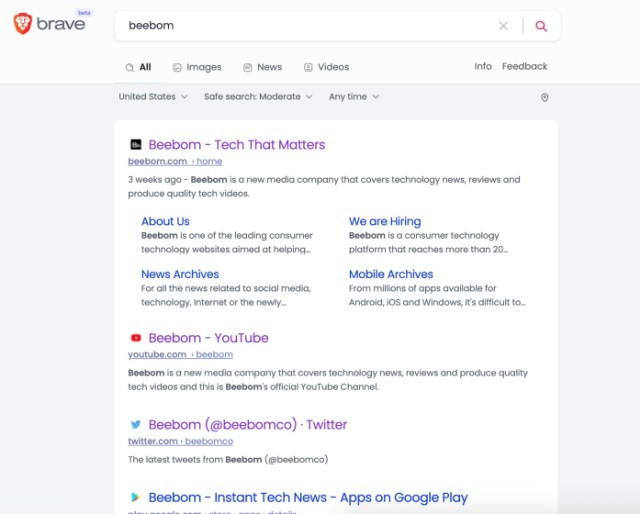Open the We are Hiring sitelink
640x514 pixels.
point(384,221)
